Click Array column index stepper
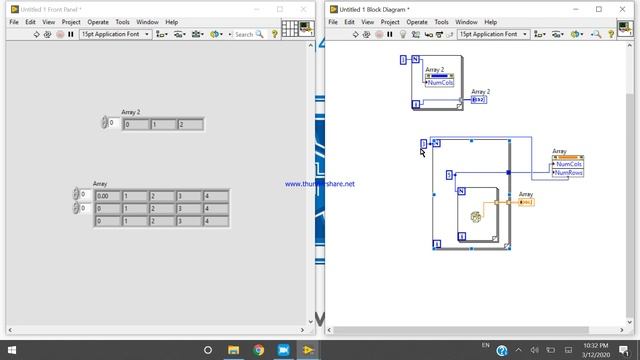Image resolution: width=640 pixels, height=360 pixels. (x=76, y=208)
